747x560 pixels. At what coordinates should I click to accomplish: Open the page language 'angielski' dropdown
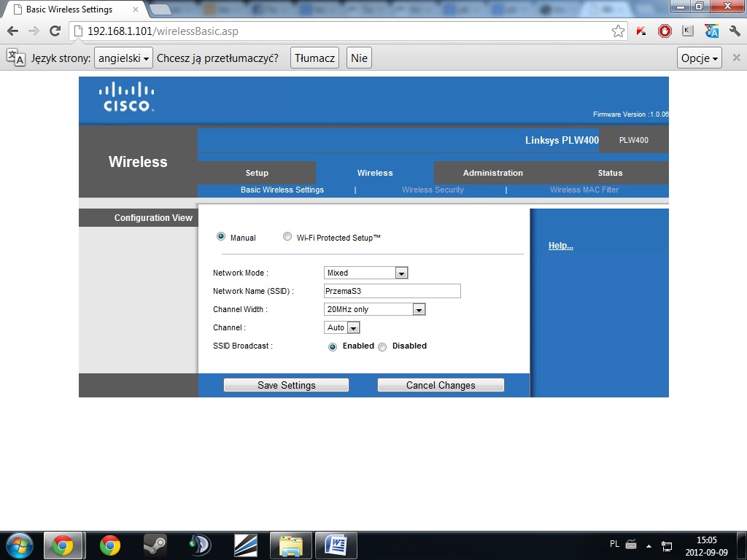(x=123, y=58)
